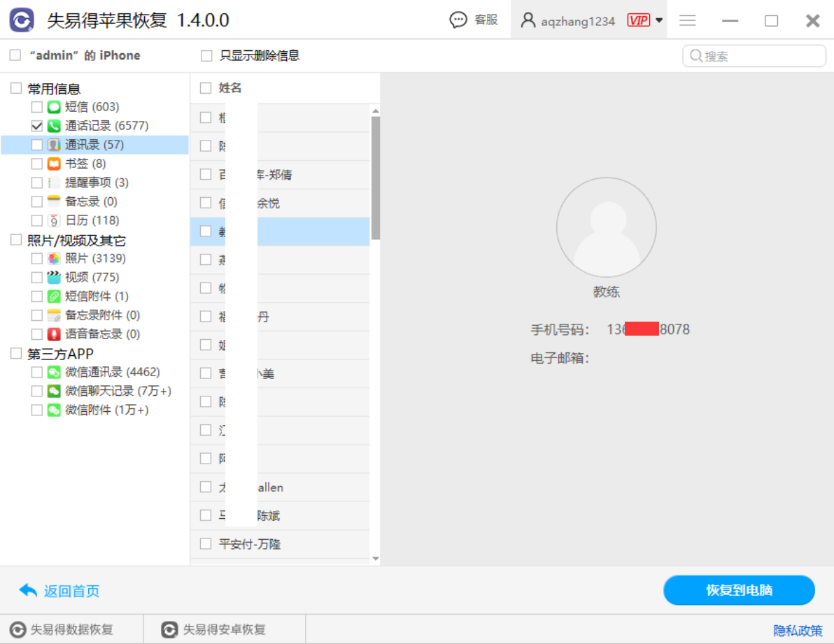Image resolution: width=834 pixels, height=644 pixels.
Task: Tick the 通讯录 (57) checkbox
Action: coord(36,145)
